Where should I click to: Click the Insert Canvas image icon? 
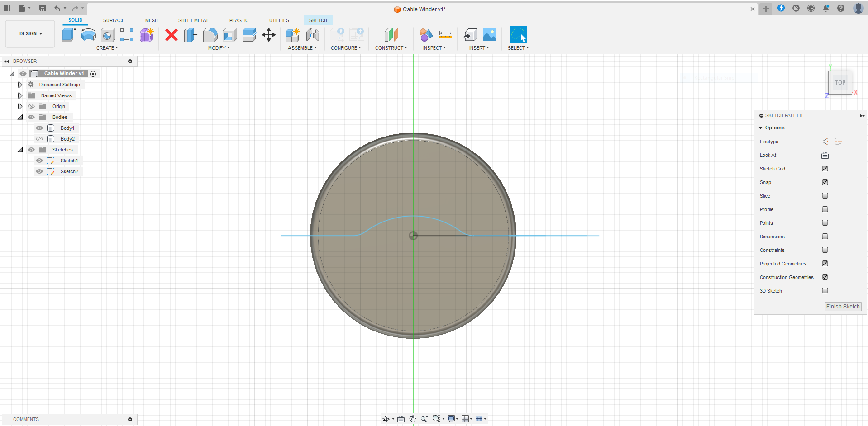click(x=490, y=35)
